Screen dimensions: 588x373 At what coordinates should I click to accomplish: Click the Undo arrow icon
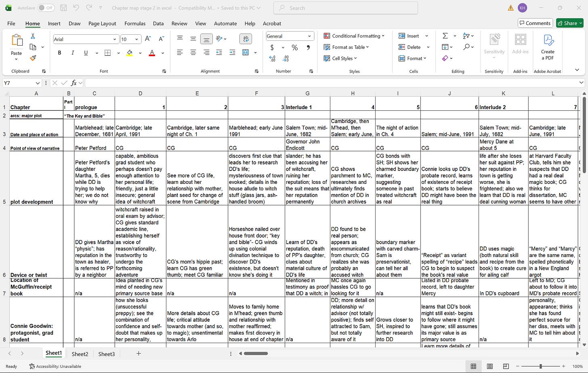[77, 8]
